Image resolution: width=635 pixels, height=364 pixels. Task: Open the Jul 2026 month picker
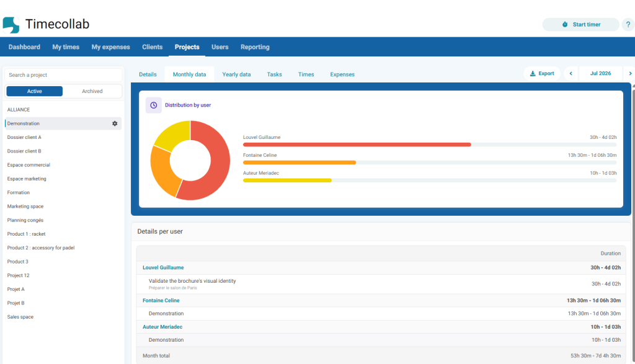(600, 74)
